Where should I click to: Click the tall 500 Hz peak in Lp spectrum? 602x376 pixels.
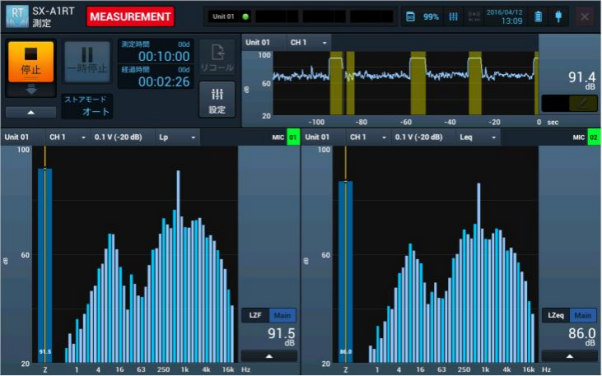click(x=178, y=267)
